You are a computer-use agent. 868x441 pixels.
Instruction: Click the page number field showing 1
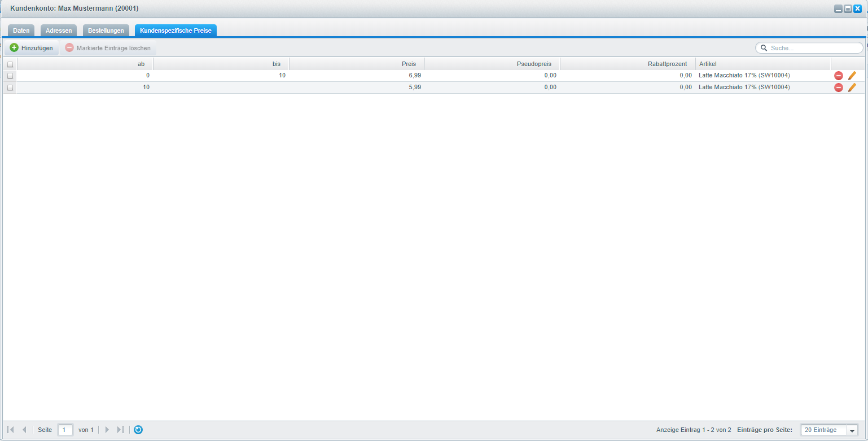point(65,430)
